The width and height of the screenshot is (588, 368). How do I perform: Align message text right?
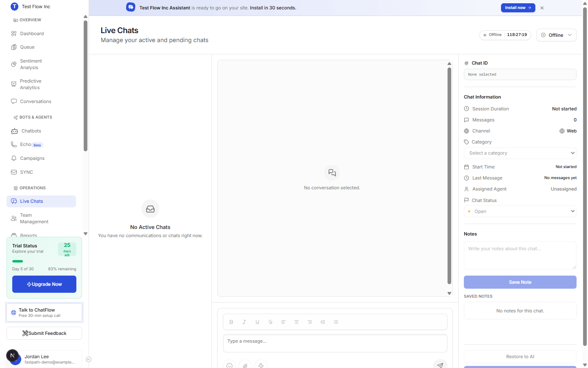tap(310, 322)
